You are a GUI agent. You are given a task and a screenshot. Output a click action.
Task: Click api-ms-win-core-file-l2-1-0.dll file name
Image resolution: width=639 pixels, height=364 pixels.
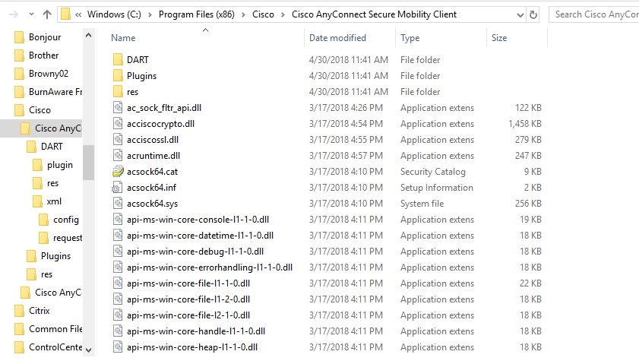point(188,315)
